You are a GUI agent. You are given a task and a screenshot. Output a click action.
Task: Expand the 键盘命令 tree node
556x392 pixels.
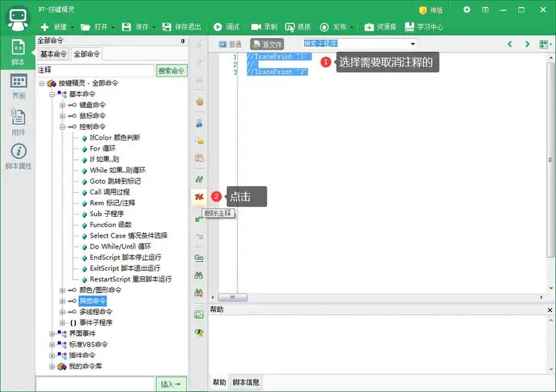coord(63,105)
